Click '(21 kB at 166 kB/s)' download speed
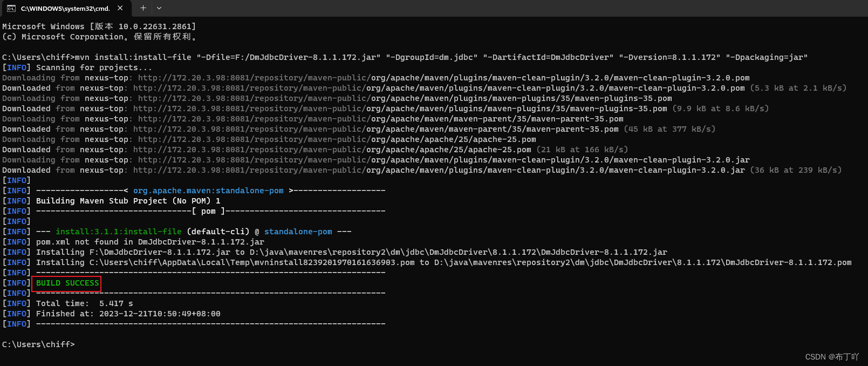The width and height of the screenshot is (868, 366). pyautogui.click(x=582, y=150)
